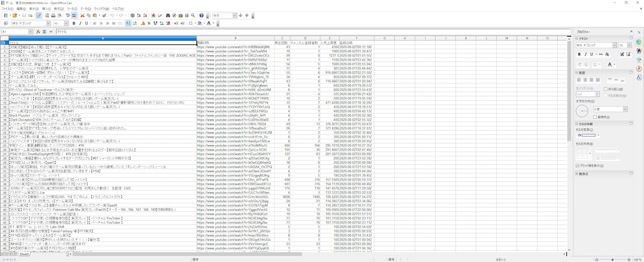Click the Percent number format icon

149,23
